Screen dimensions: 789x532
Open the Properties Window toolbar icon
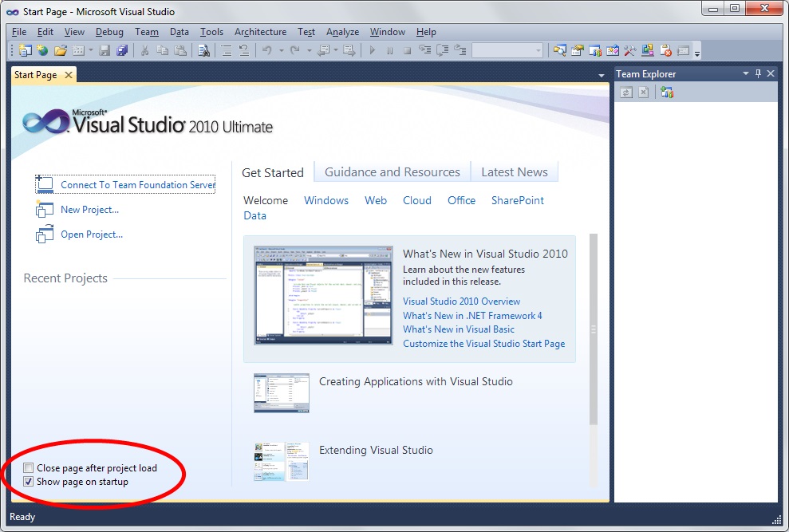click(577, 50)
